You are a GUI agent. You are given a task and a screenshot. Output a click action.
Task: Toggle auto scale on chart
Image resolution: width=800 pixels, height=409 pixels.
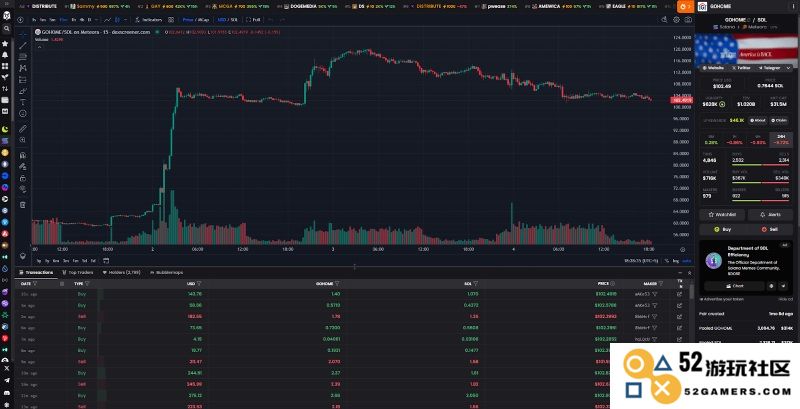click(x=687, y=261)
